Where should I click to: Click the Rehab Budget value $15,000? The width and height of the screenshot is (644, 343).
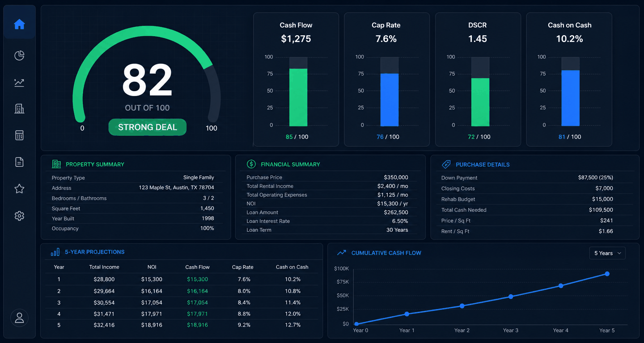(x=602, y=199)
